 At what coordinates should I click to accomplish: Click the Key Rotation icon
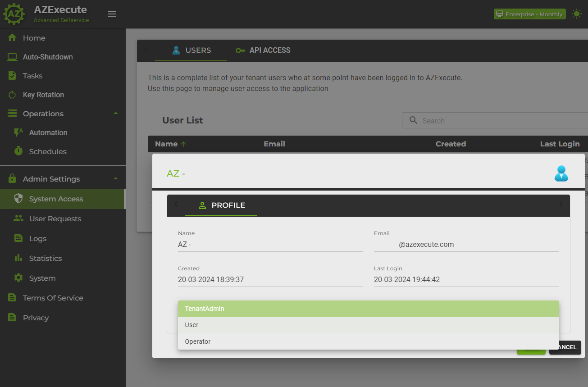tap(12, 95)
